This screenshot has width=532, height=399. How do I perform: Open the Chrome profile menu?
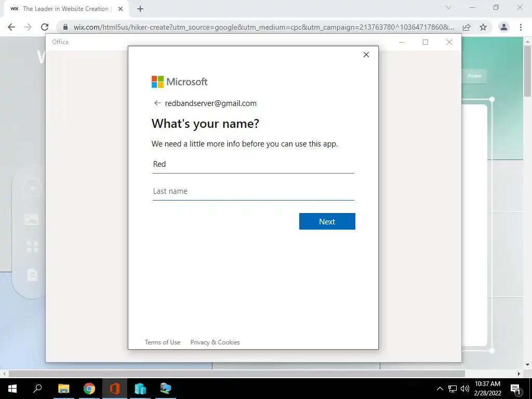pyautogui.click(x=504, y=27)
